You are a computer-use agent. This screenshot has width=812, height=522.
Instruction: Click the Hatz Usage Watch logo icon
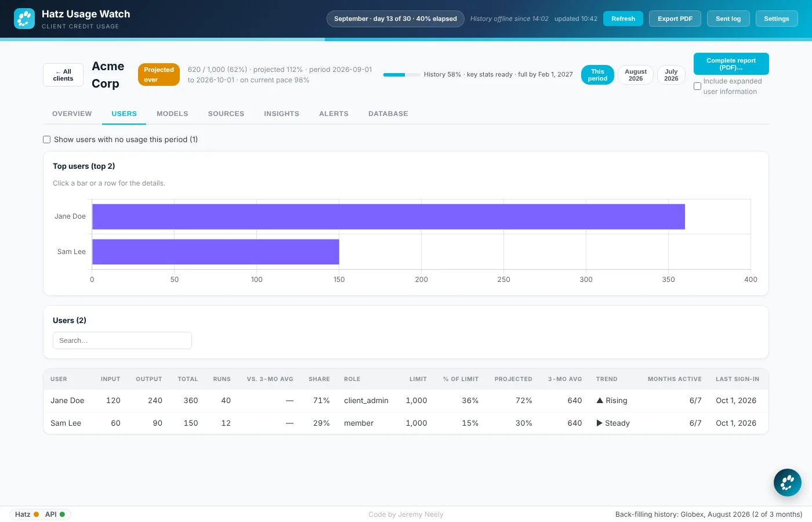coord(24,19)
